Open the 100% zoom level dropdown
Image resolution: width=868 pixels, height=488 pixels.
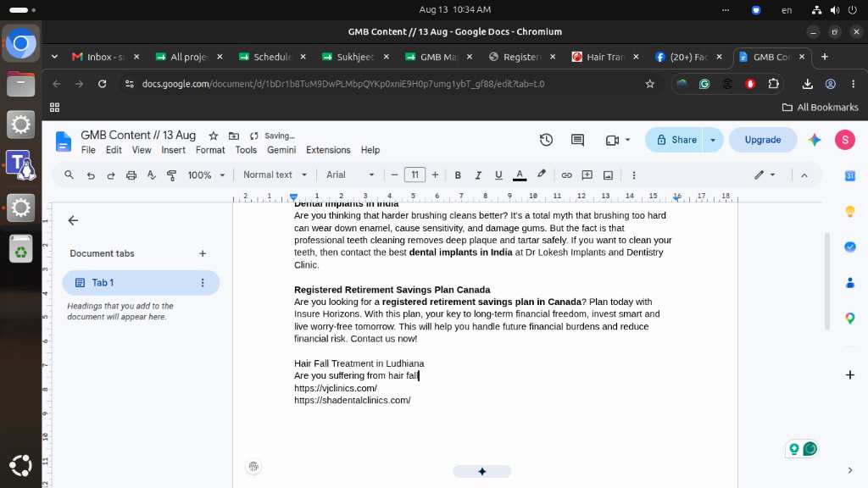pos(206,175)
